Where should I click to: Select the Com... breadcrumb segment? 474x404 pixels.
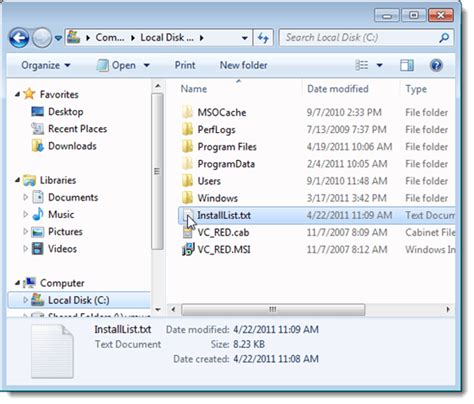tap(110, 37)
